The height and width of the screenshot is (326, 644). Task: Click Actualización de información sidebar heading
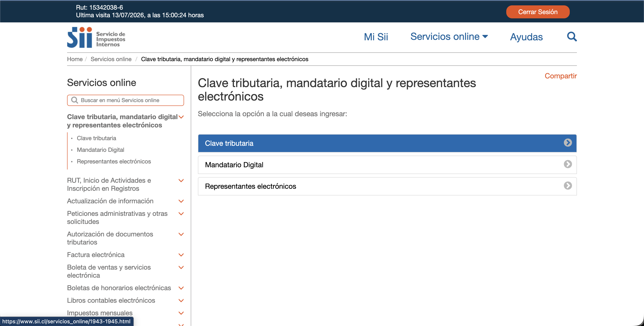pos(110,201)
